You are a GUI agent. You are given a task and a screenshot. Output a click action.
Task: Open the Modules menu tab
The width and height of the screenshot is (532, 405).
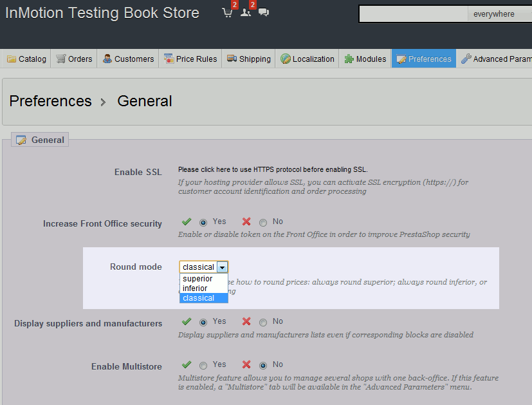tap(365, 59)
